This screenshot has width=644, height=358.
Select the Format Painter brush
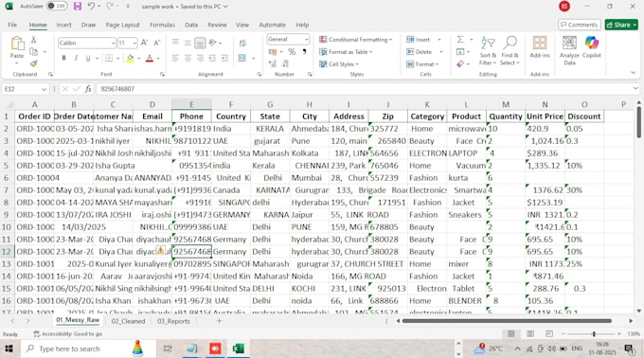(34, 63)
